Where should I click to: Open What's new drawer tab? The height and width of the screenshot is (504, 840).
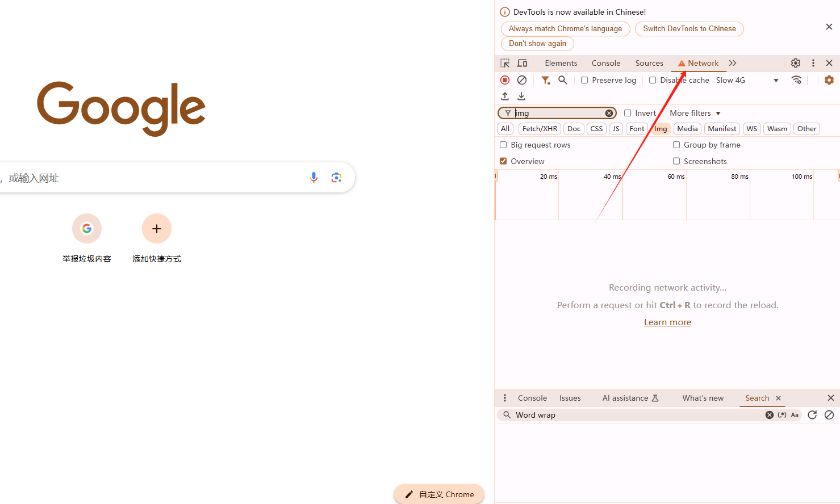(703, 398)
